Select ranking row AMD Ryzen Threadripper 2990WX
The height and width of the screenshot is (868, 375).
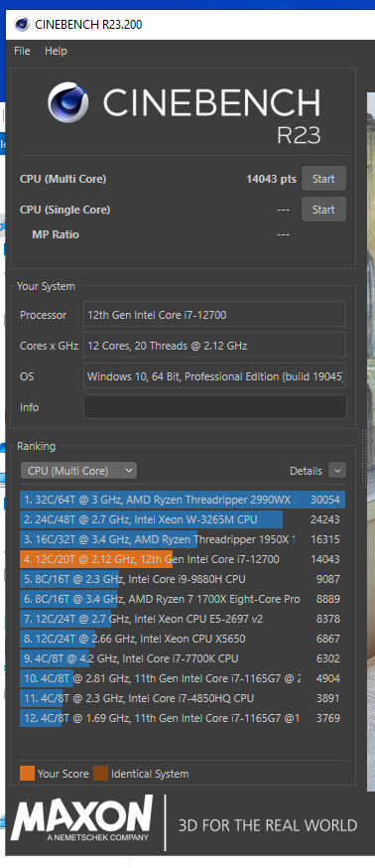coord(183,500)
